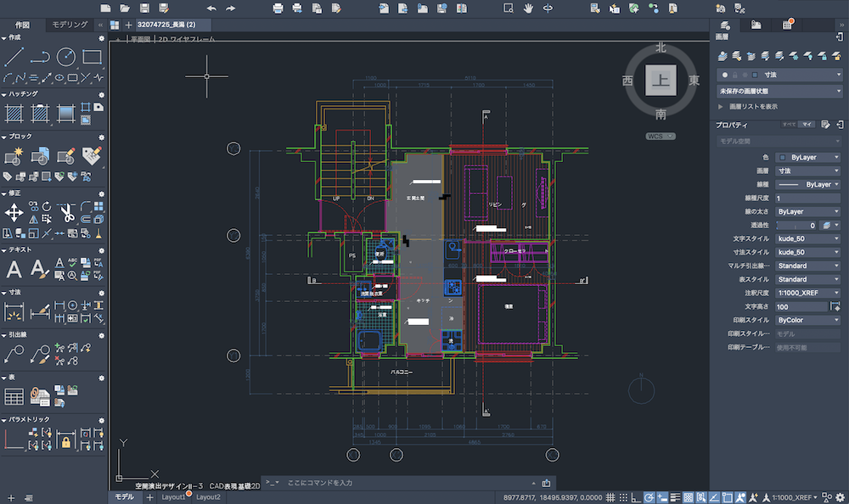Click the 線種尺度 value field

coord(808,198)
